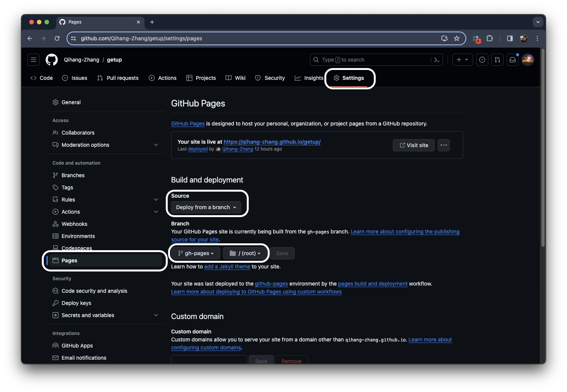The image size is (567, 392).
Task: Switch to the Code tab
Action: [41, 78]
